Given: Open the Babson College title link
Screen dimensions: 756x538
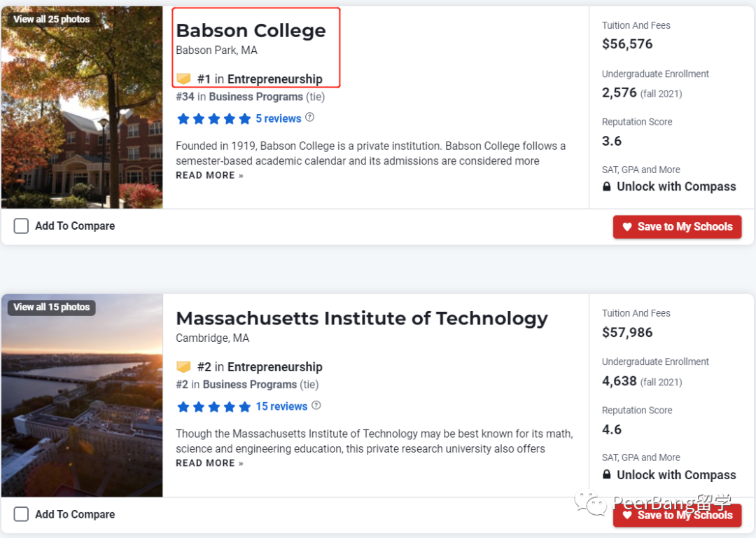Looking at the screenshot, I should click(x=251, y=31).
